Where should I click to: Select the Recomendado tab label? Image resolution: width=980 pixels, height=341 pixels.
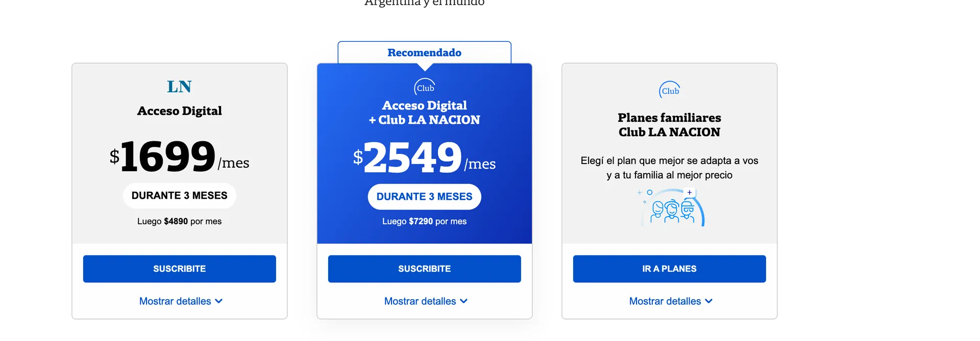click(425, 53)
